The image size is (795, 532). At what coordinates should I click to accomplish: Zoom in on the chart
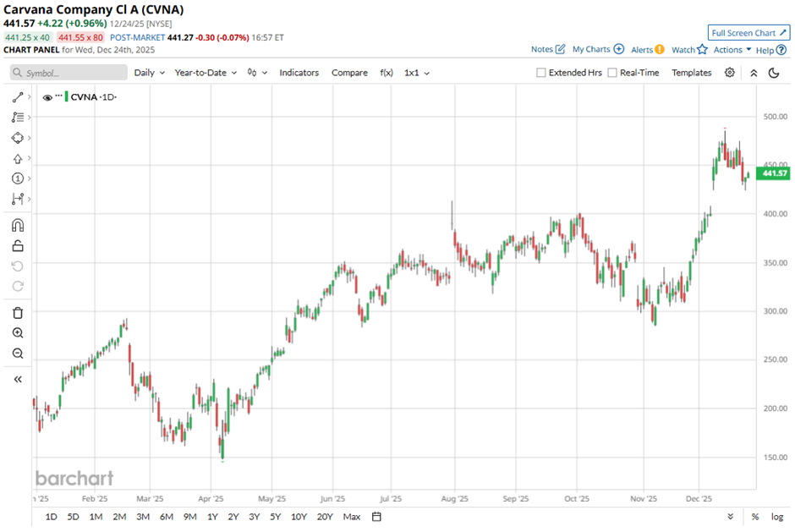pyautogui.click(x=18, y=333)
